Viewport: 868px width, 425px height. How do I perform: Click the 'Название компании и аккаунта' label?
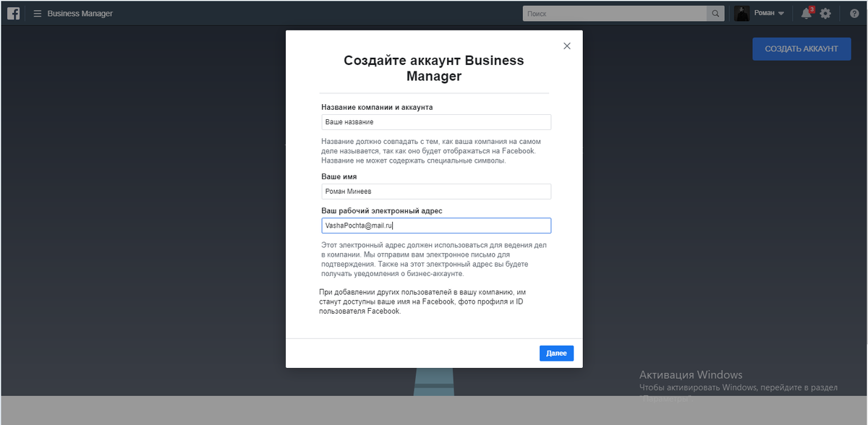pos(377,107)
